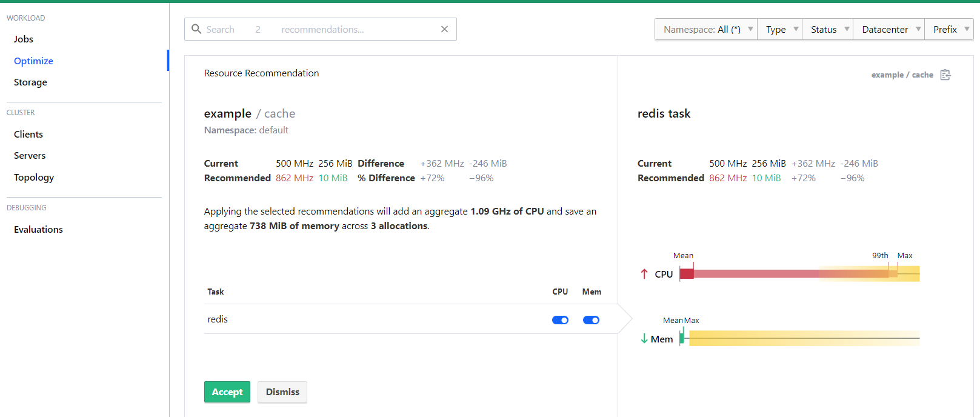Click copy icon next to example / cache
Screen dimensions: 980x417
(945, 75)
